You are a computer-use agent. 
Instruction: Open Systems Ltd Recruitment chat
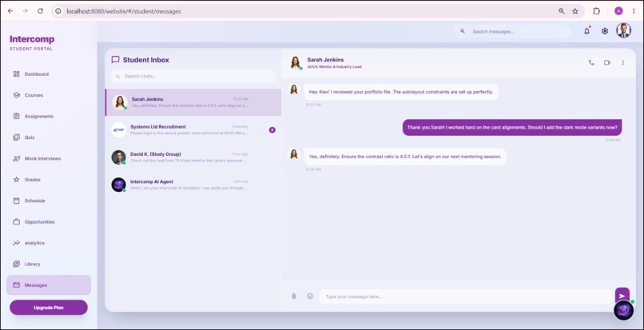(193, 130)
